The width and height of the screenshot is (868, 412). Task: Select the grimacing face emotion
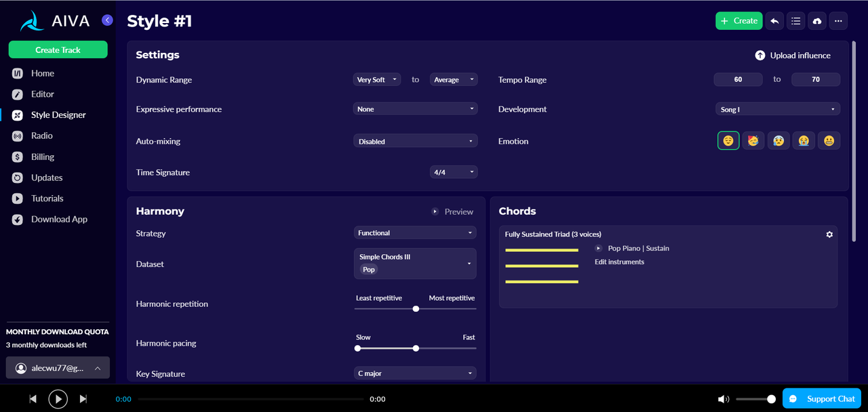[829, 141]
